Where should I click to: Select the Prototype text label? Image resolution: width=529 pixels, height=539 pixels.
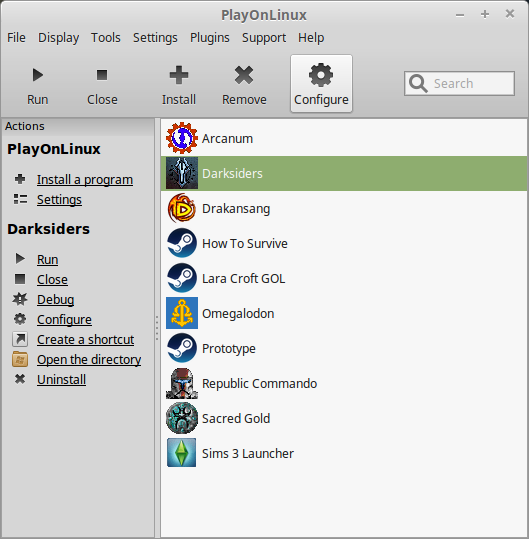pos(229,349)
